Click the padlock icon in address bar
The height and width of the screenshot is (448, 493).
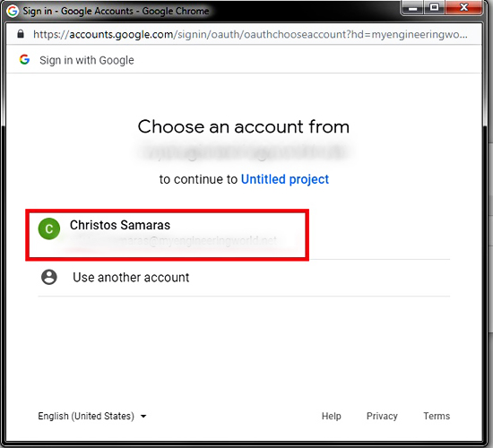click(21, 34)
